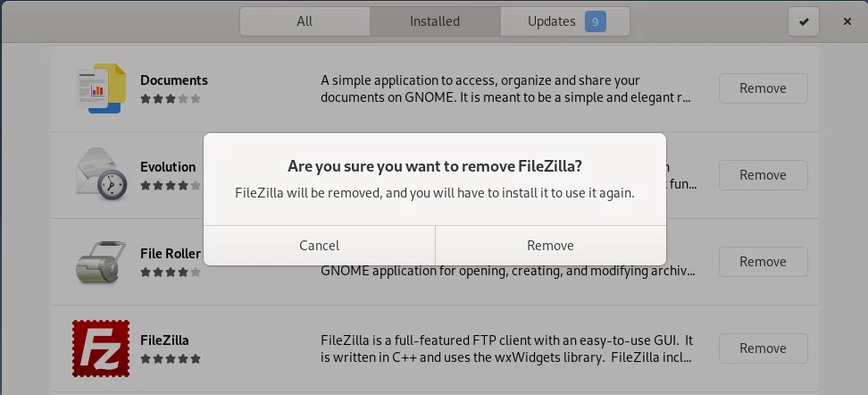Switch to the Updates tab
Image resolution: width=868 pixels, height=395 pixels.
coord(564,21)
